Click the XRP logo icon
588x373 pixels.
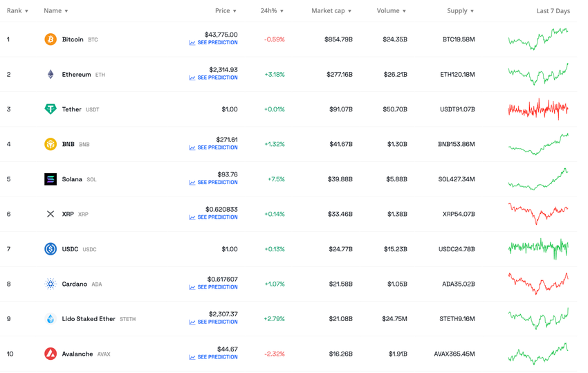click(x=50, y=214)
